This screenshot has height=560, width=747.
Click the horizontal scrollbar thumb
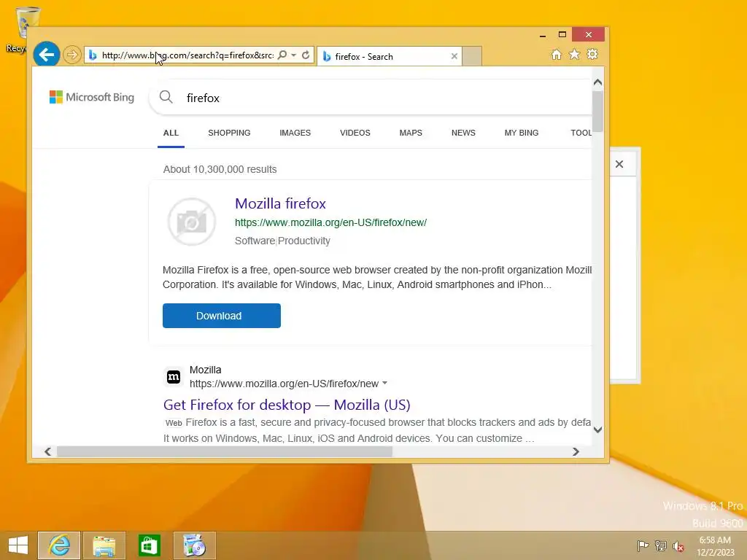(x=225, y=451)
